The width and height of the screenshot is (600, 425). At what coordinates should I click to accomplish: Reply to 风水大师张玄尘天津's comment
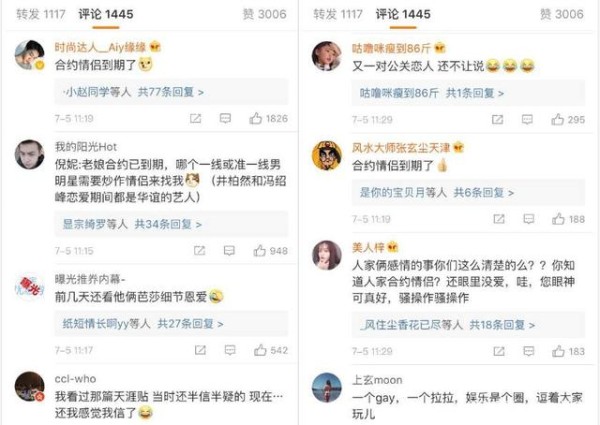[x=528, y=219]
